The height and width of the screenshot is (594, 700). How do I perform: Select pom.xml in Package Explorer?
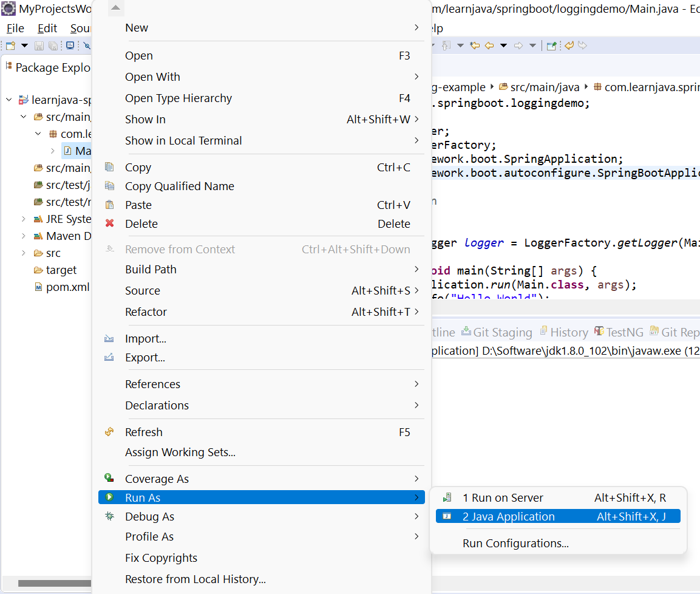click(67, 287)
